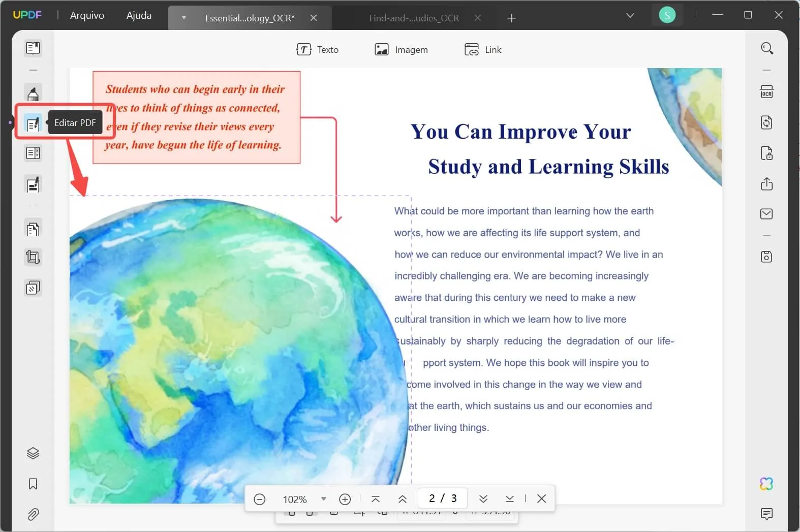Screen dimensions: 800x532
Task: Open the Convert PDF tool
Action: point(767,122)
